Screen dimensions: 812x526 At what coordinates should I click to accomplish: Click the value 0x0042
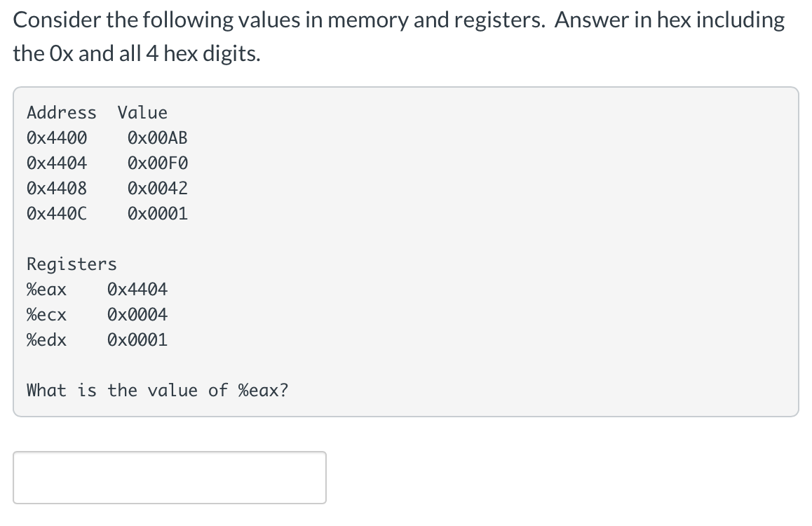158,188
